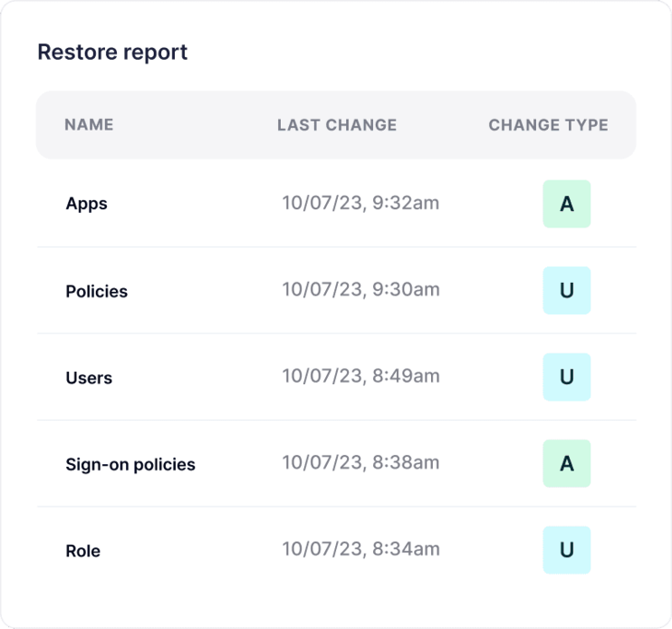Select the 8:49am timestamp for Users
Image resolution: width=672 pixels, height=629 pixels.
(x=360, y=376)
